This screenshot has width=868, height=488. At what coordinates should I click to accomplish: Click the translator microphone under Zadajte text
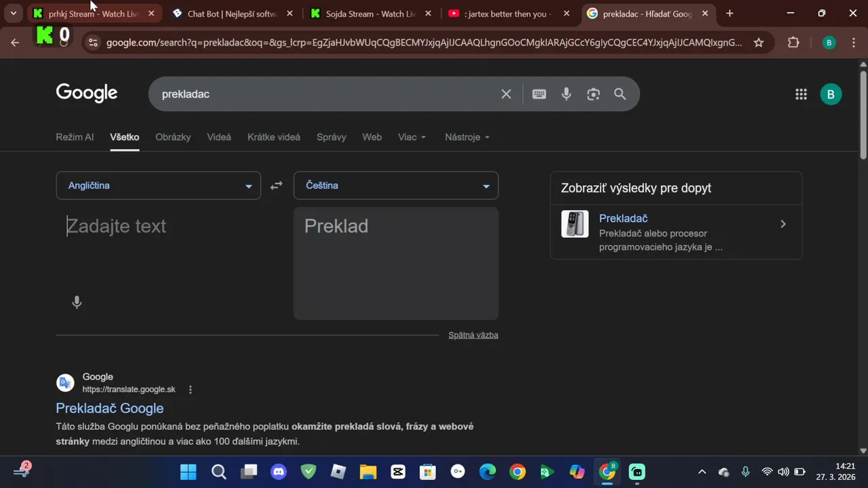tap(77, 302)
